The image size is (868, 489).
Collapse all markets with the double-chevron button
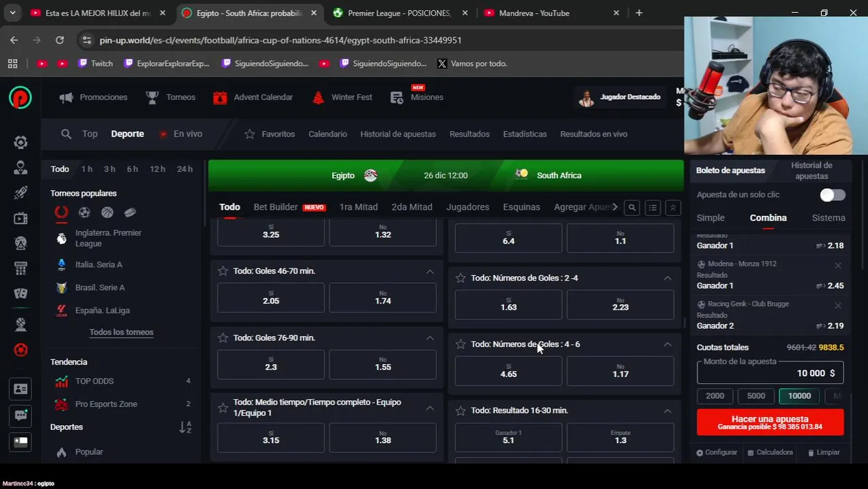click(x=673, y=207)
